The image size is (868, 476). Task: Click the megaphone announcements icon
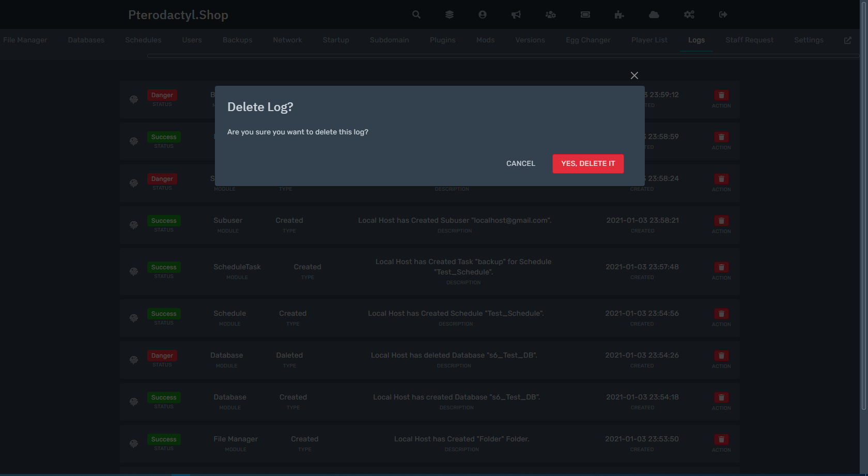(x=516, y=14)
